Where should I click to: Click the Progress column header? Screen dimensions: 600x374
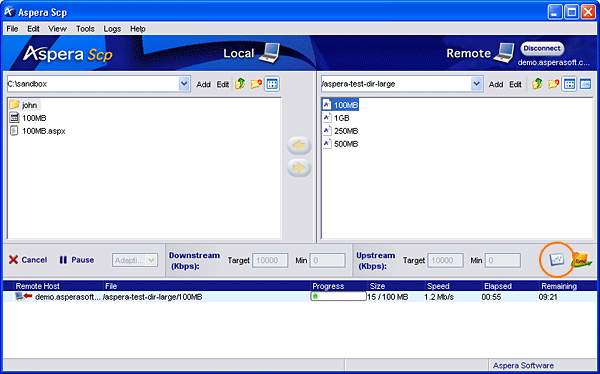coord(328,286)
